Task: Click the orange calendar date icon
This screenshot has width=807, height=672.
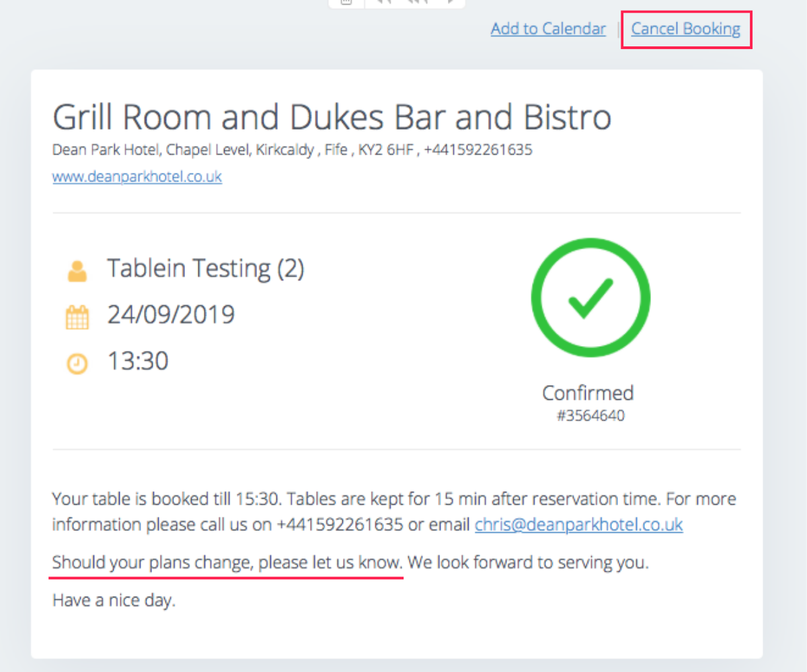Action: pyautogui.click(x=77, y=317)
